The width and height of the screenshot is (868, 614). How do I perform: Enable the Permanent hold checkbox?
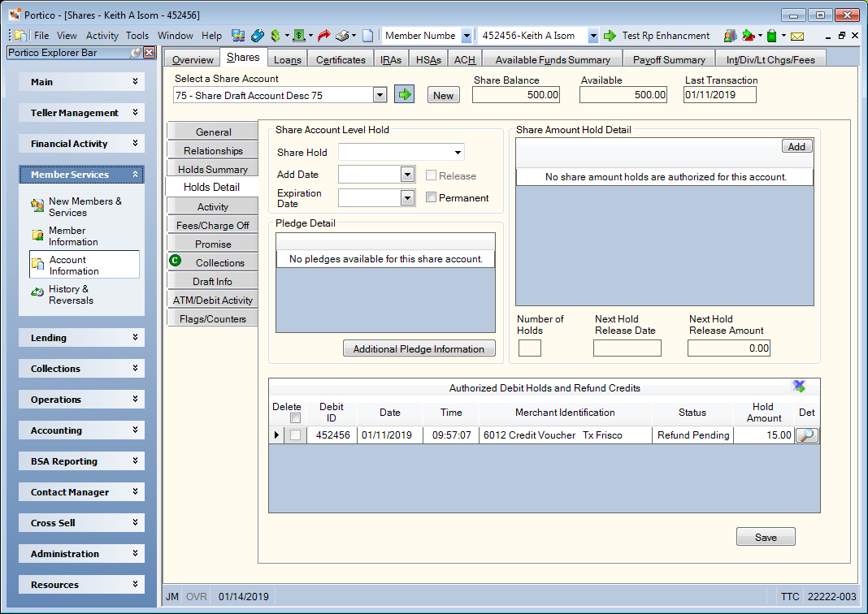(x=432, y=197)
